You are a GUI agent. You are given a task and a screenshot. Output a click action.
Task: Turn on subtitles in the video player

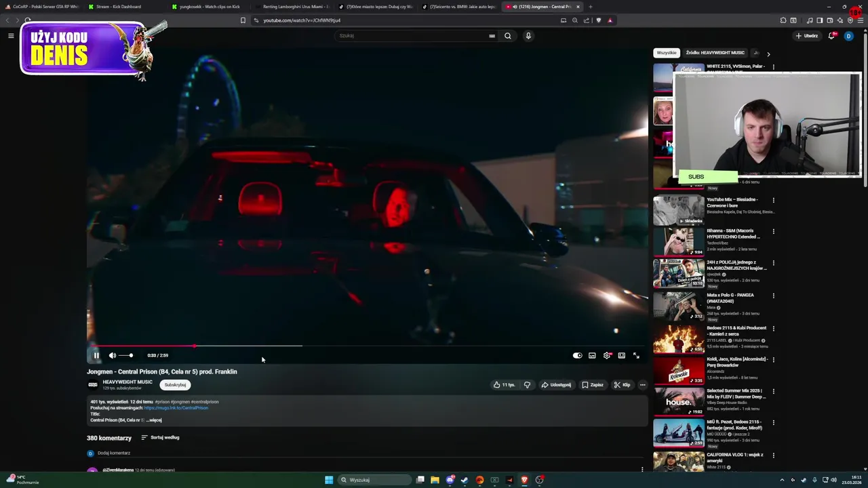(592, 355)
